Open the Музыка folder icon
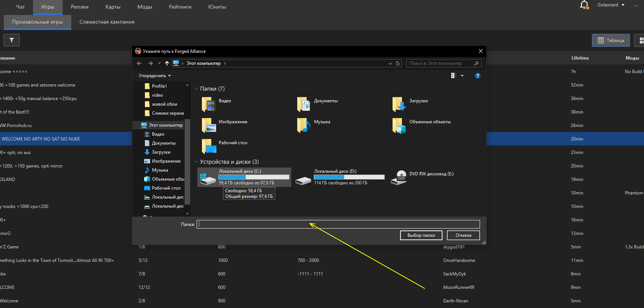The image size is (644, 308). pyautogui.click(x=304, y=126)
